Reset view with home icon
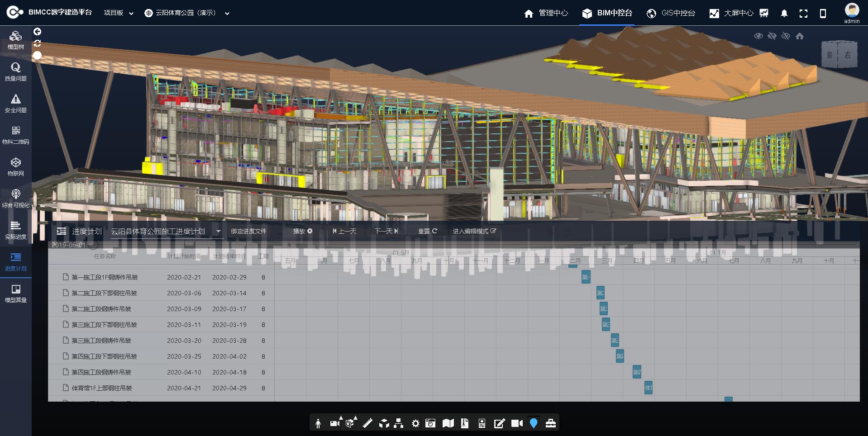Image resolution: width=868 pixels, height=436 pixels. click(x=800, y=36)
